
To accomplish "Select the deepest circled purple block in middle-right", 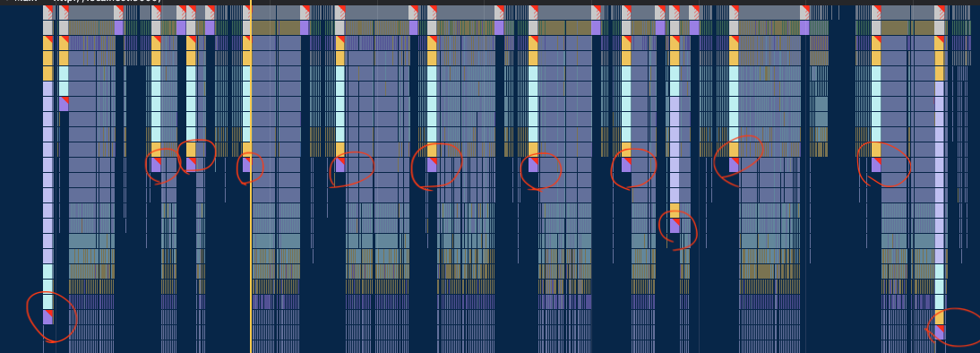I will point(675,226).
